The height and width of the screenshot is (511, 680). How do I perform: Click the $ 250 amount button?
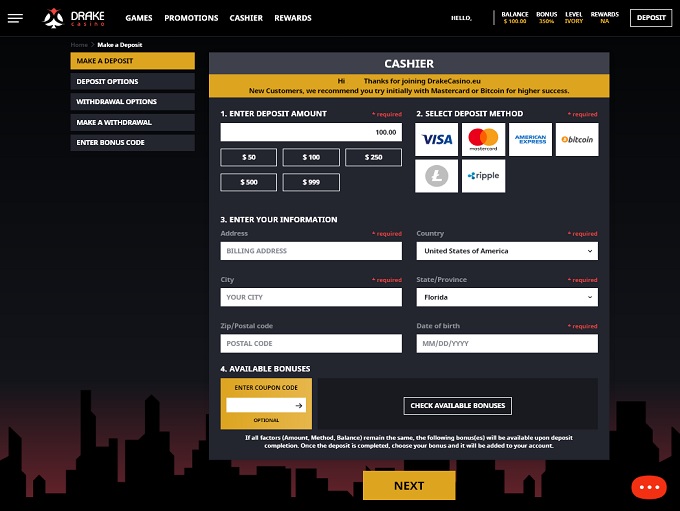373,157
